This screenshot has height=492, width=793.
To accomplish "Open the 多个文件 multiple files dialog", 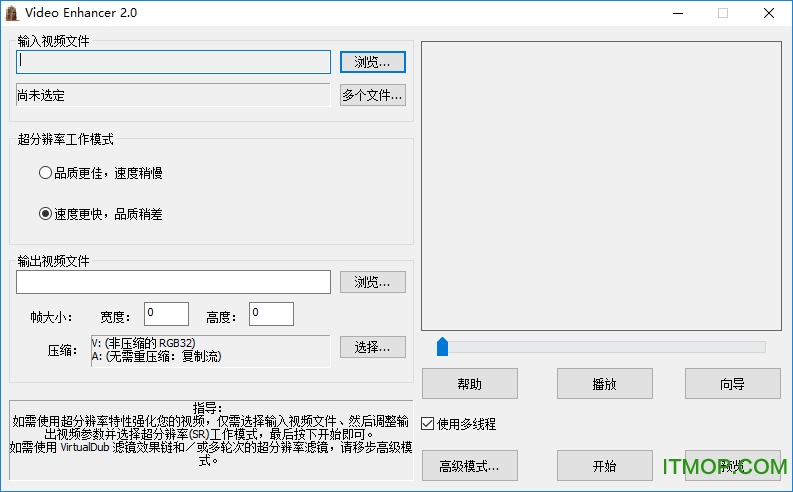I will (372, 96).
